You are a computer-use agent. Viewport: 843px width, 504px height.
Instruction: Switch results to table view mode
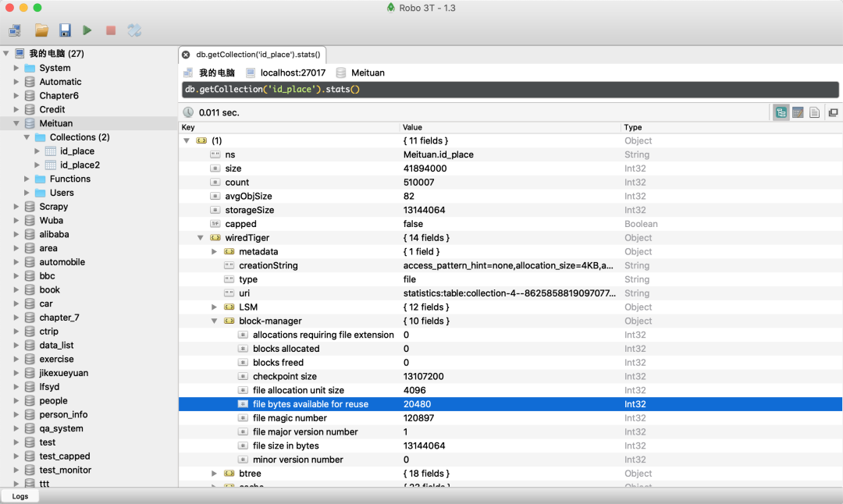click(x=798, y=112)
